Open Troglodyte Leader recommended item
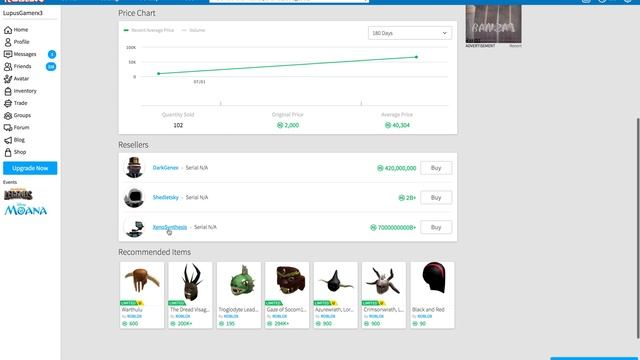640x360 pixels. coord(239,295)
